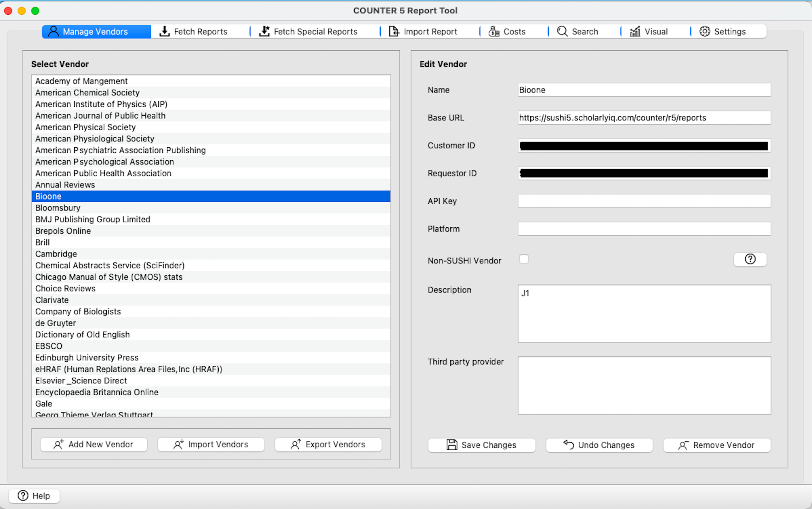
Task: Click the Import Vendors button
Action: (x=211, y=444)
